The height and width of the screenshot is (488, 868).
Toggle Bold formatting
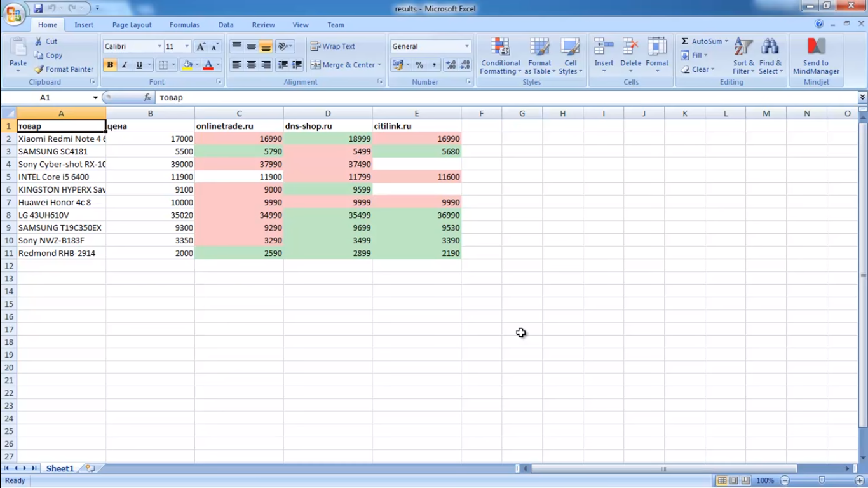click(x=110, y=65)
